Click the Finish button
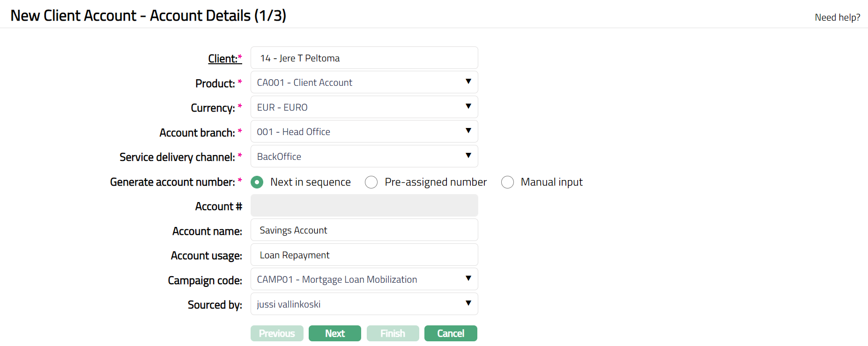Image resolution: width=868 pixels, height=346 pixels. click(x=393, y=333)
